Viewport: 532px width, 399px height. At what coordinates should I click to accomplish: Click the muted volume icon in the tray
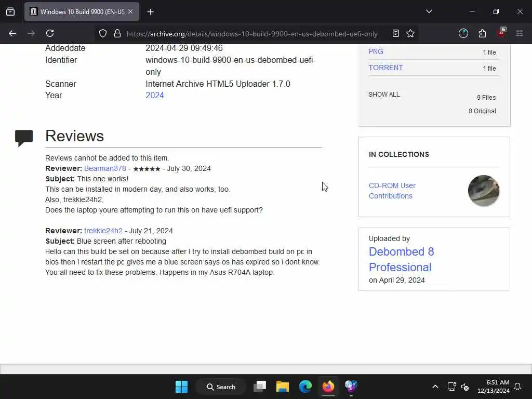465,387
